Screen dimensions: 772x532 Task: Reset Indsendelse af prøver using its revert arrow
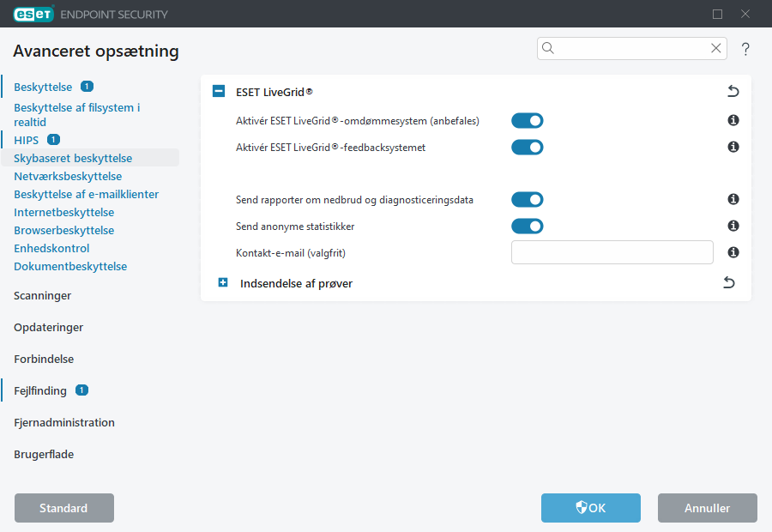pyautogui.click(x=728, y=281)
